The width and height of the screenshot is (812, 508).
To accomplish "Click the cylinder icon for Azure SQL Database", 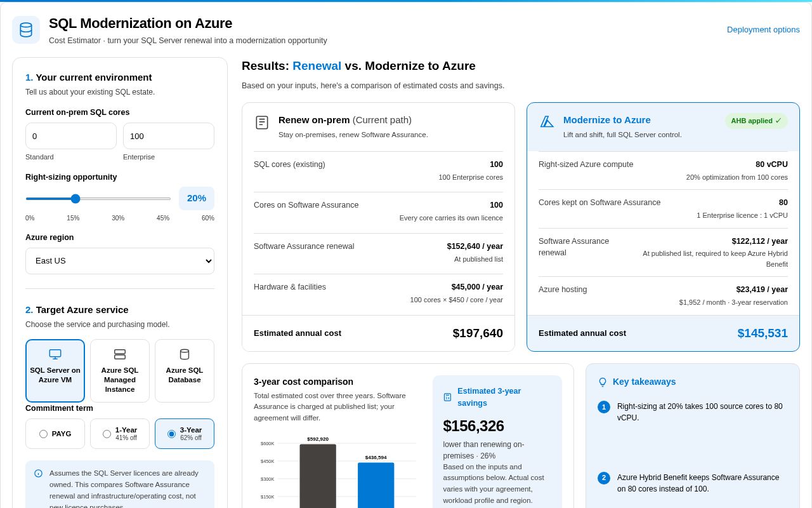I will click(185, 354).
